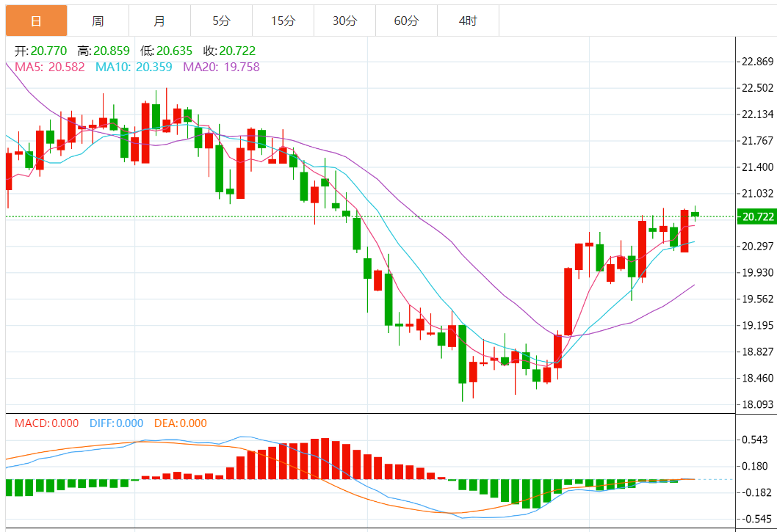Click the 18.460 price axis label

(757, 378)
